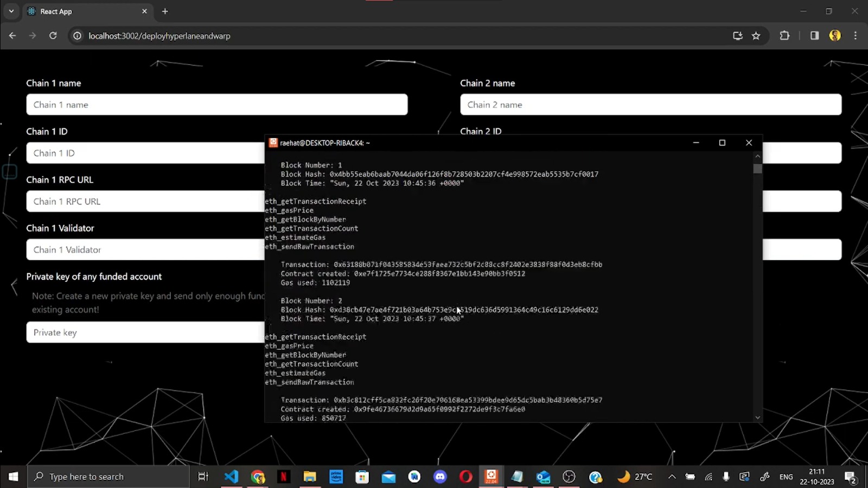Open the browser side panel icon
The width and height of the screenshot is (868, 488).
tap(814, 36)
